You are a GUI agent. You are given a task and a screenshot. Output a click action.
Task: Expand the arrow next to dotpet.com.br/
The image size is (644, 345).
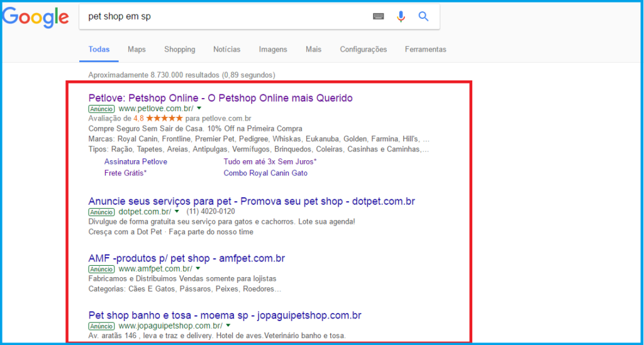point(177,212)
